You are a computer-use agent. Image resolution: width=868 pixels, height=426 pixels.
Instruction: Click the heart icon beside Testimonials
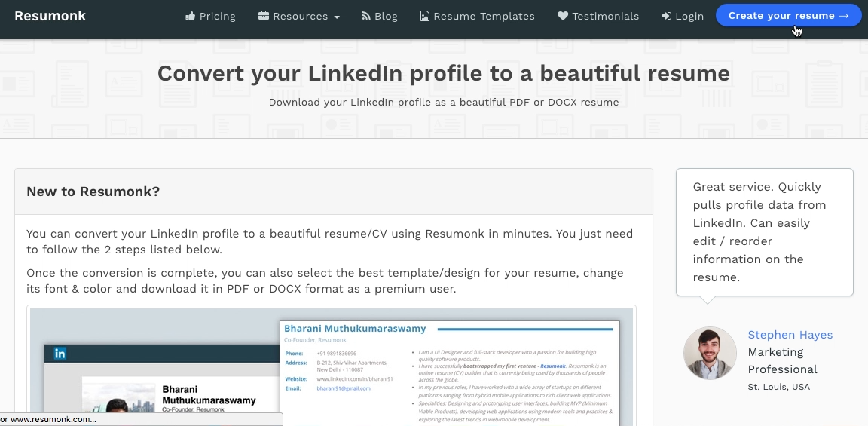tap(563, 16)
